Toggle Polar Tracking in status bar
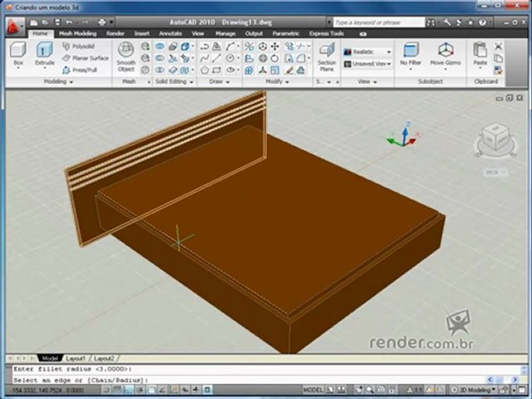Screen dimensions: 532x399 point(140,390)
